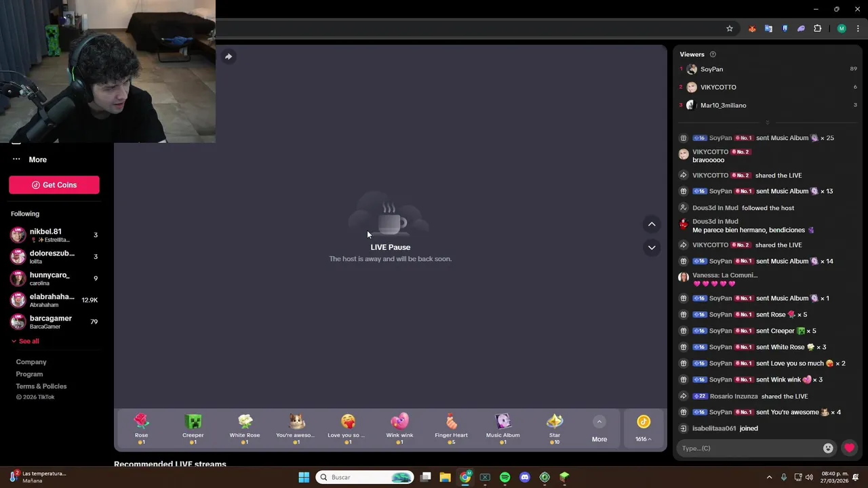The image size is (868, 488).
Task: Send the You're awesome gift
Action: tap(296, 429)
